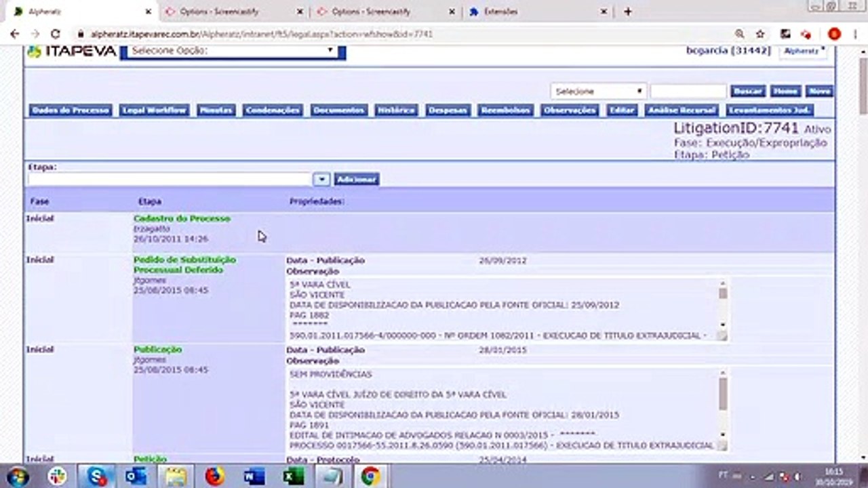Open the Minutas menu
This screenshot has width=868, height=488.
coord(216,110)
